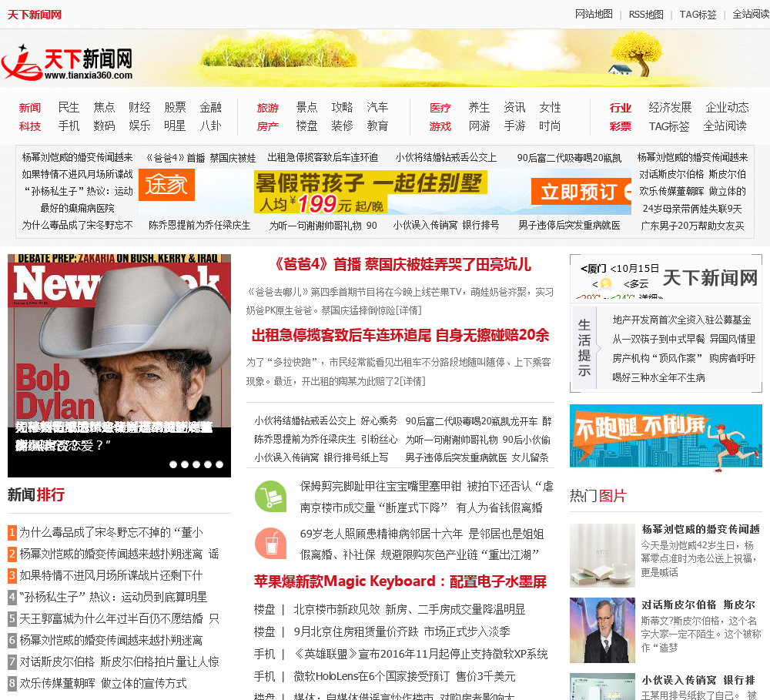Open 陈乔恩提前为乔任梁庆生 引粉丝心 link
Viewport: 770px width, 700px height.
point(326,440)
